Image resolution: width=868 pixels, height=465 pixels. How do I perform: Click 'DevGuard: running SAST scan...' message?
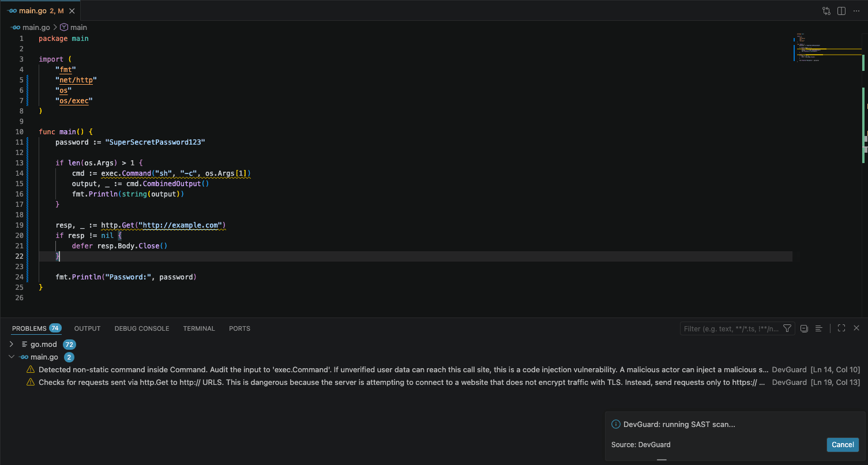[x=679, y=425]
